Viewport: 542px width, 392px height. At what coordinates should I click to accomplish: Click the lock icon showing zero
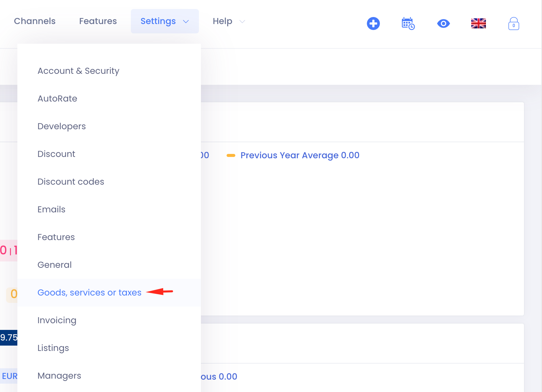(x=513, y=24)
